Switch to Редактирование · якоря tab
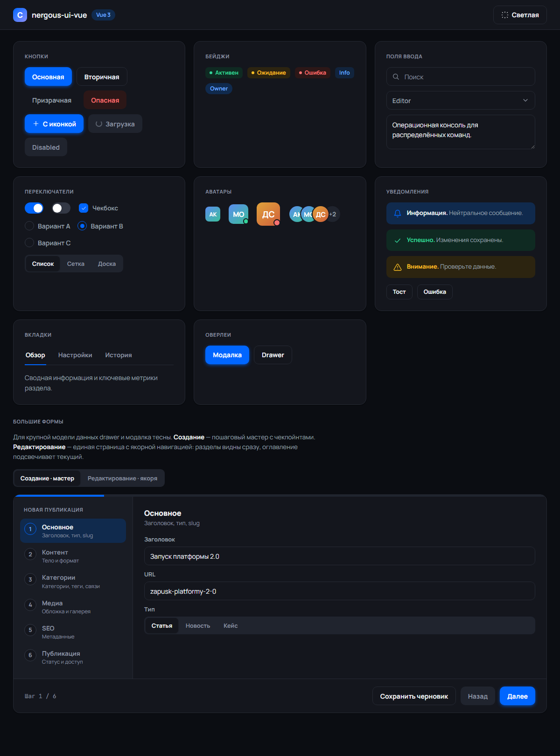 point(122,478)
